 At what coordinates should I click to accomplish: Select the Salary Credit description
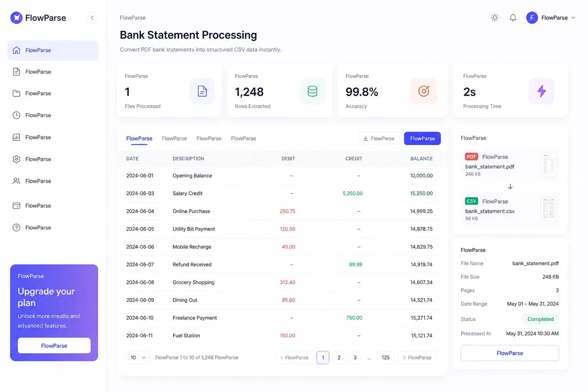188,193
